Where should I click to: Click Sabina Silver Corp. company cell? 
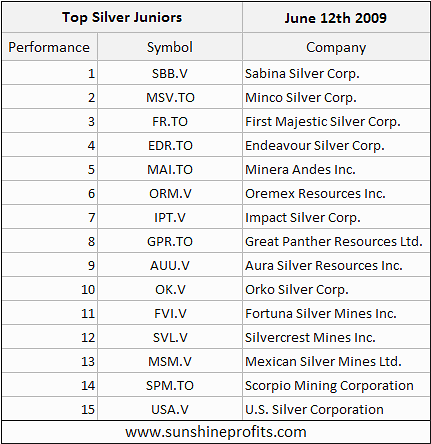[x=336, y=73]
